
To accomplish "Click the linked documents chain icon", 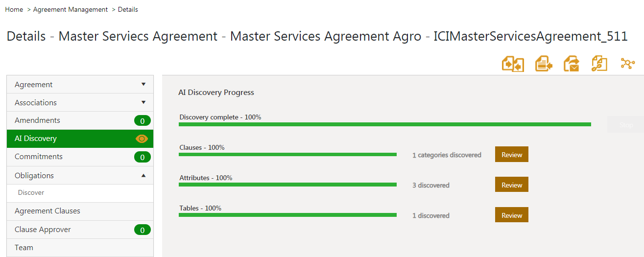I will 599,64.
